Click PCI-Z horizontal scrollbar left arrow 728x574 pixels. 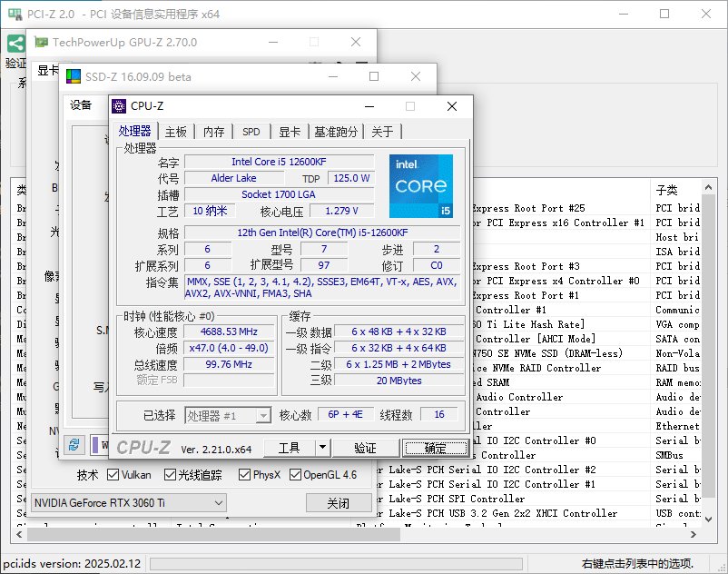coord(19,535)
